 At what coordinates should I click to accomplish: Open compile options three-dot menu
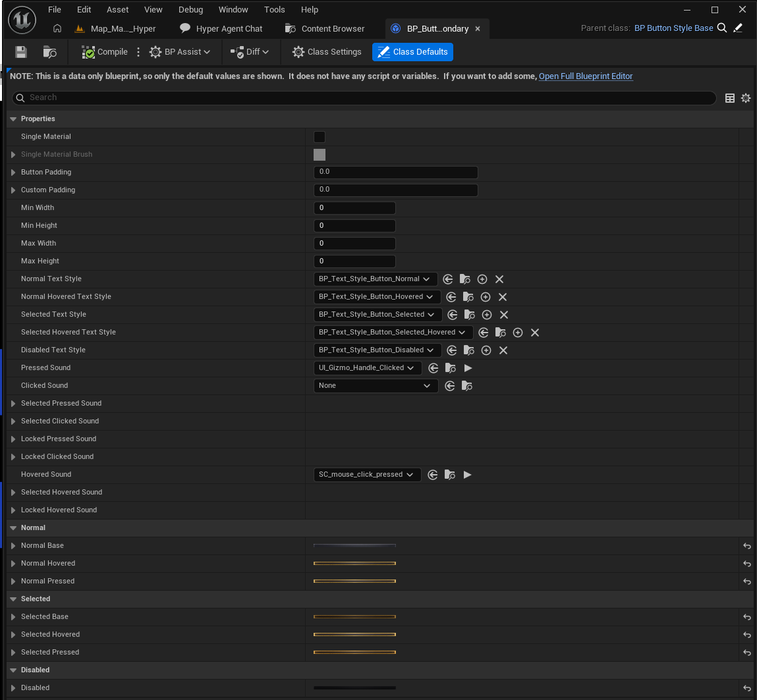(x=138, y=52)
